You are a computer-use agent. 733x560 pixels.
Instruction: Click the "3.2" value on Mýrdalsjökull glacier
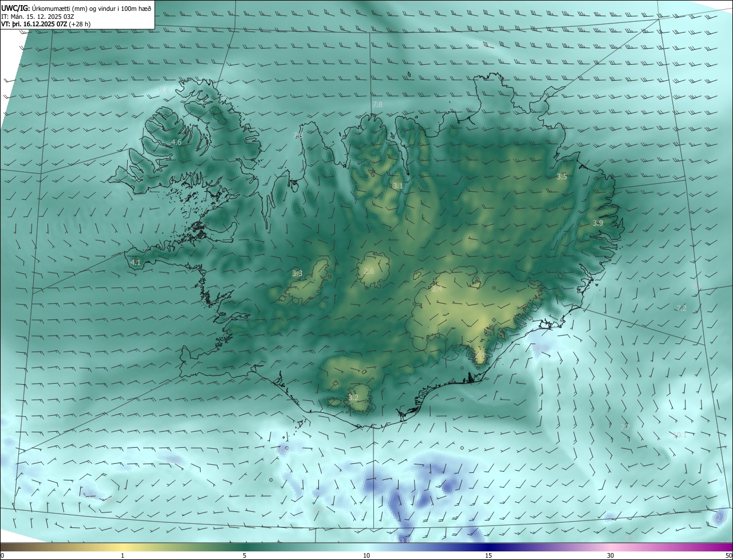(x=353, y=397)
